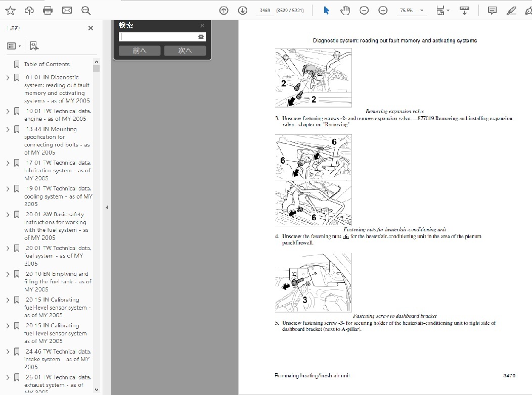Select the highlighter pen tool

(511, 11)
